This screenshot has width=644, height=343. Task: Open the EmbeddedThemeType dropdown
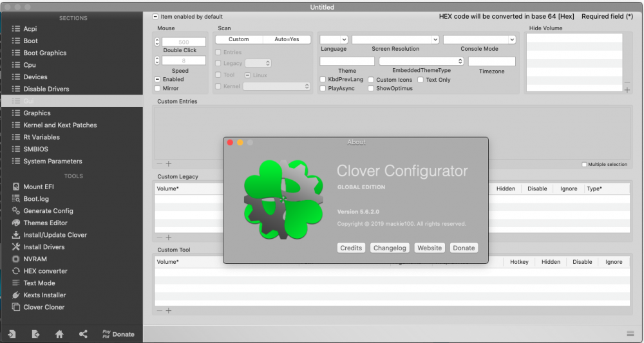[421, 61]
